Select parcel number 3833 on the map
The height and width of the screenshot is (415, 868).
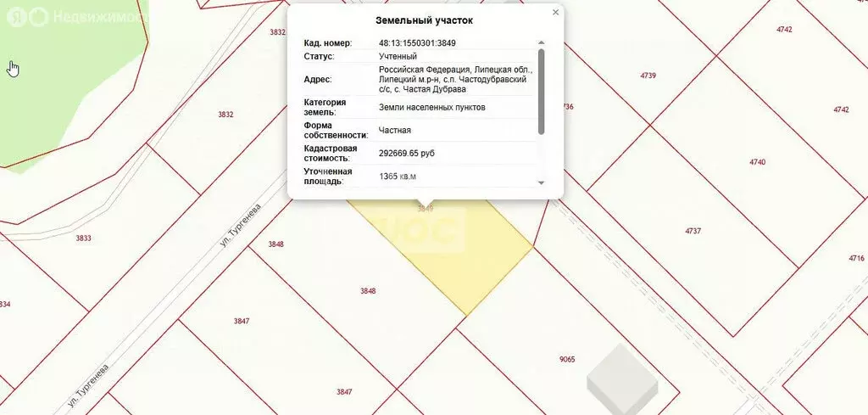point(83,238)
